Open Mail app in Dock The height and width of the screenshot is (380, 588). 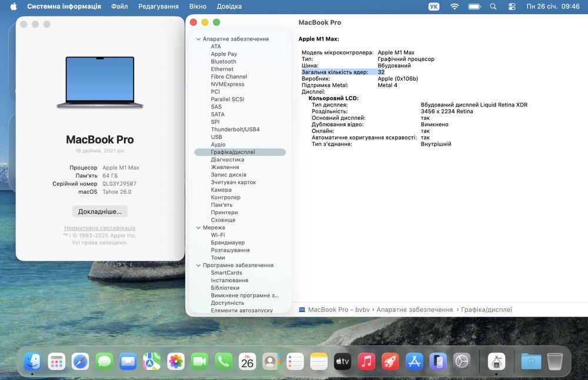tap(128, 362)
